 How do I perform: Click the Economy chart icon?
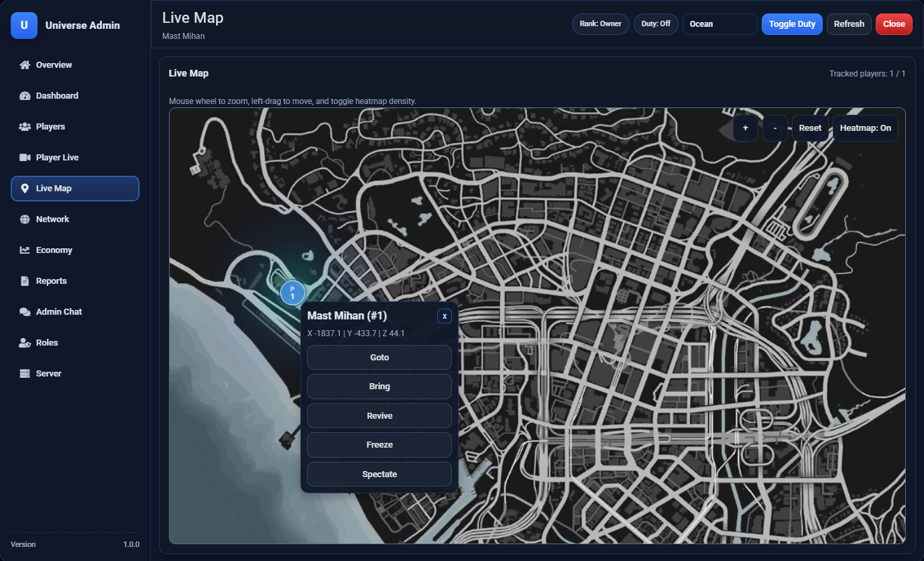click(x=25, y=250)
